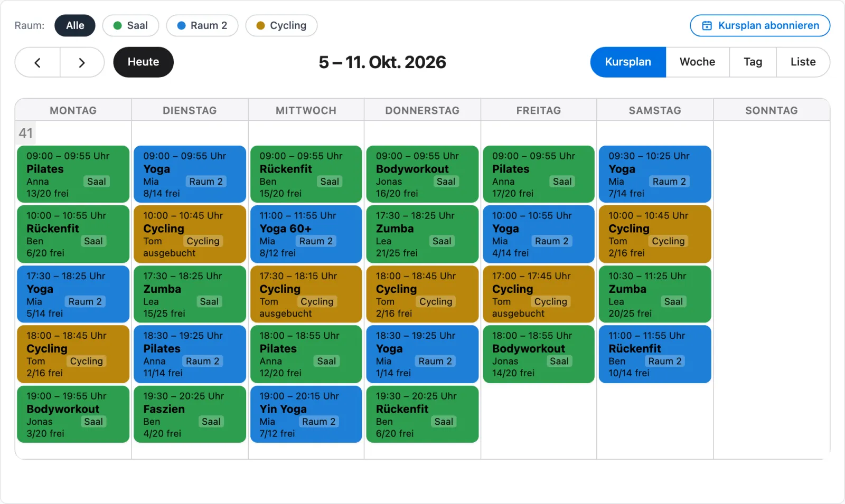Screen dimensions: 845x504
Task: Select the Alle room filter
Action: click(x=75, y=25)
